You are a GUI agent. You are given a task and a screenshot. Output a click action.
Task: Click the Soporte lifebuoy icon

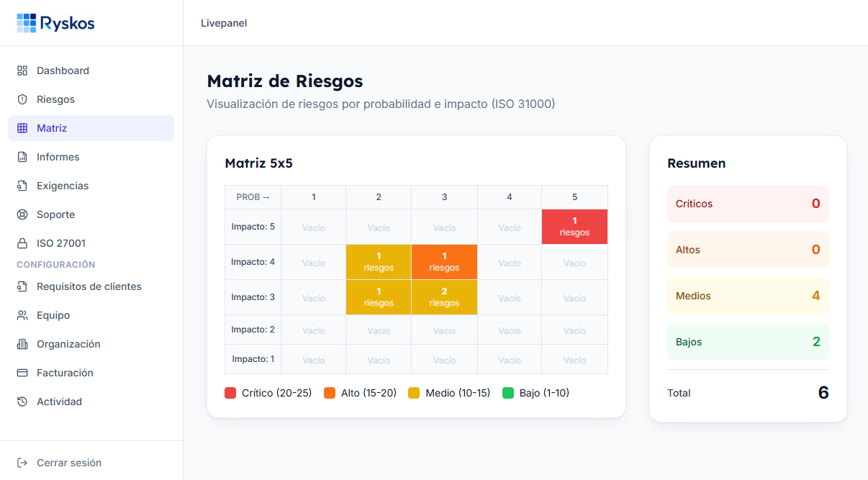[22, 214]
